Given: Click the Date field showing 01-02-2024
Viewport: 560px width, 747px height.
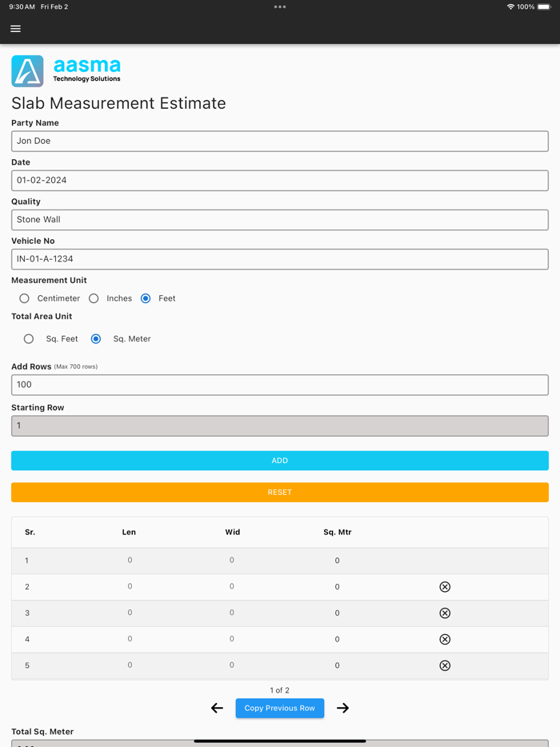Looking at the screenshot, I should 279,180.
